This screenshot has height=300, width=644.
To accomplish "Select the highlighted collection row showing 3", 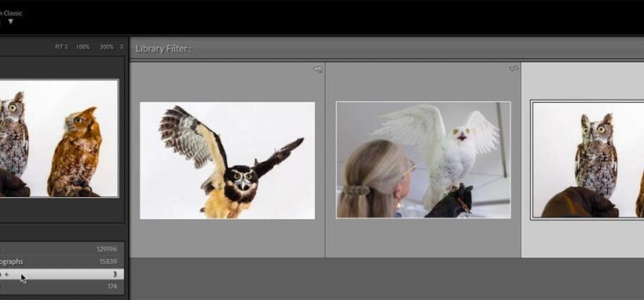I will pyautogui.click(x=61, y=274).
